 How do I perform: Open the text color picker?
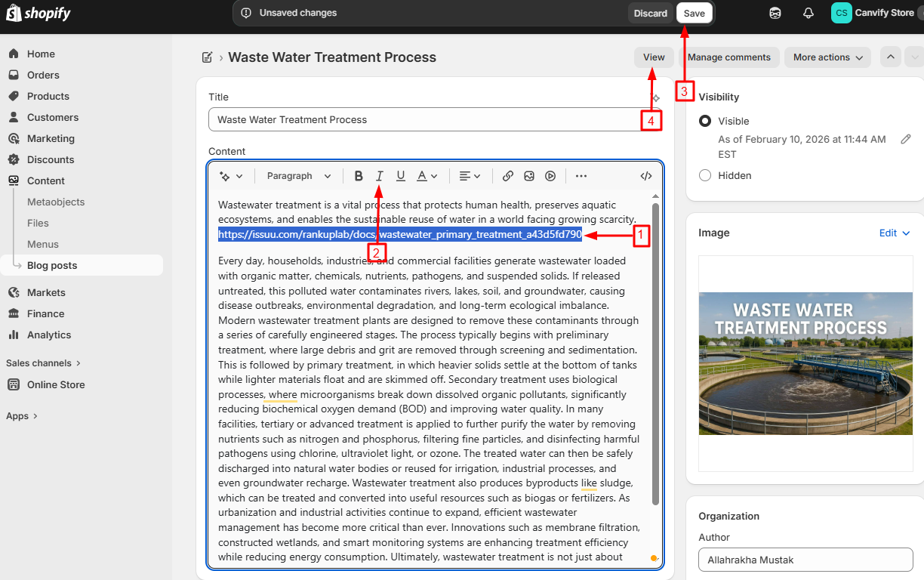pos(427,176)
